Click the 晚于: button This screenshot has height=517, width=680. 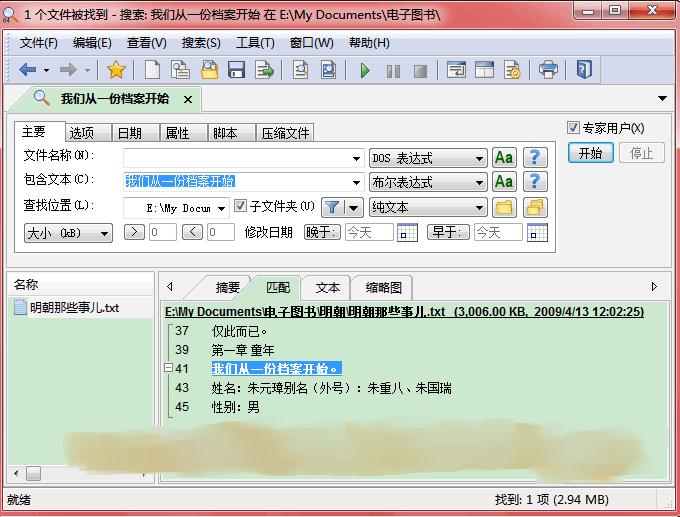point(322,232)
